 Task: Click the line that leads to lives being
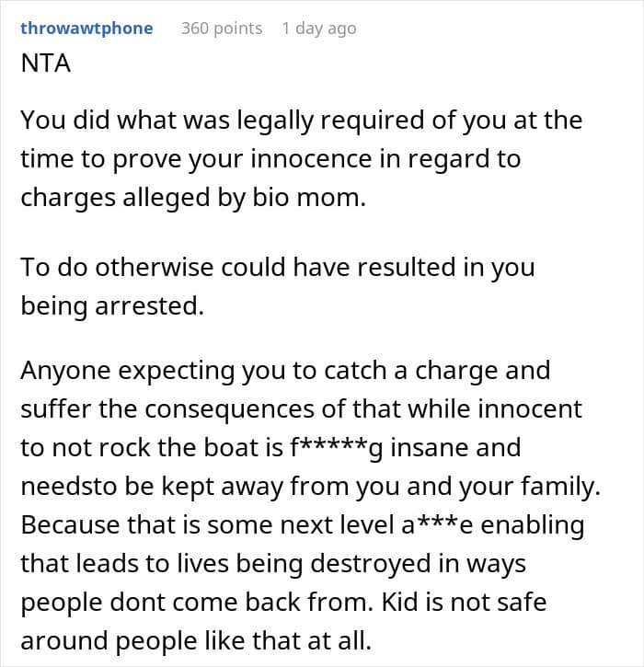[x=273, y=564]
